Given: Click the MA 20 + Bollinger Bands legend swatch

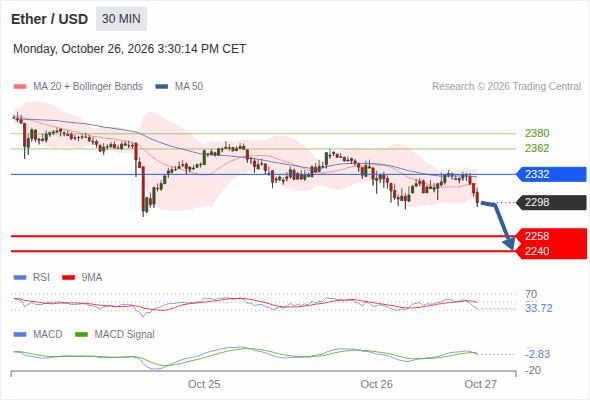Looking at the screenshot, I should coord(20,87).
